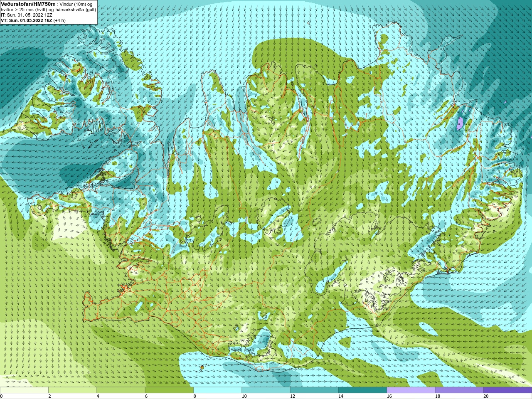Image resolution: width=532 pixels, height=399 pixels.
Task: Click the legend label '16'
Action: [x=389, y=396]
